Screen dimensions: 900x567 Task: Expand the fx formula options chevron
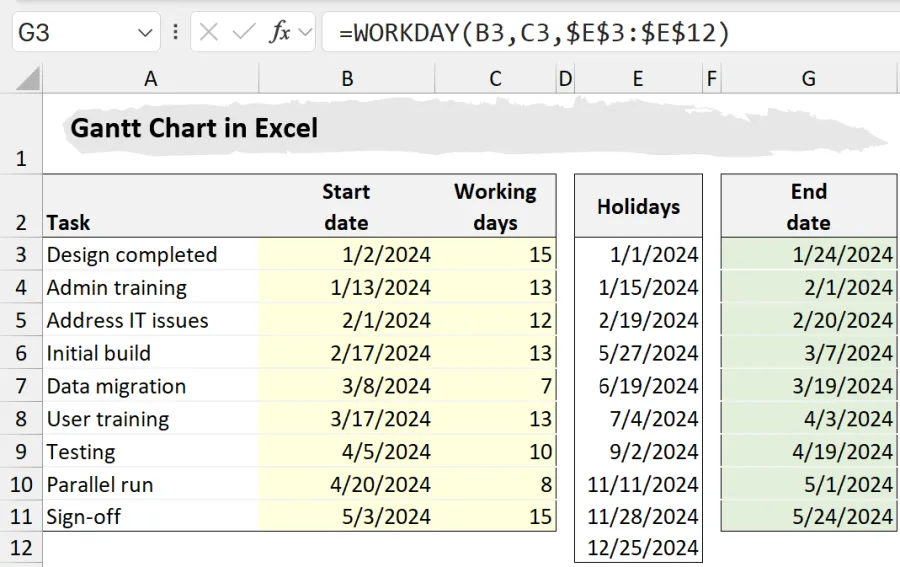304,33
